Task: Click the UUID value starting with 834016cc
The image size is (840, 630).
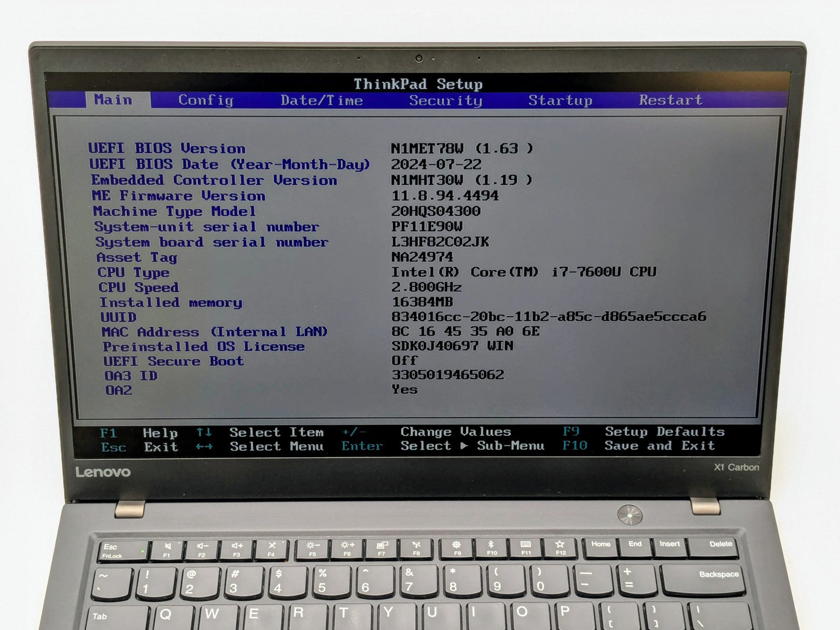Action: 549,317
